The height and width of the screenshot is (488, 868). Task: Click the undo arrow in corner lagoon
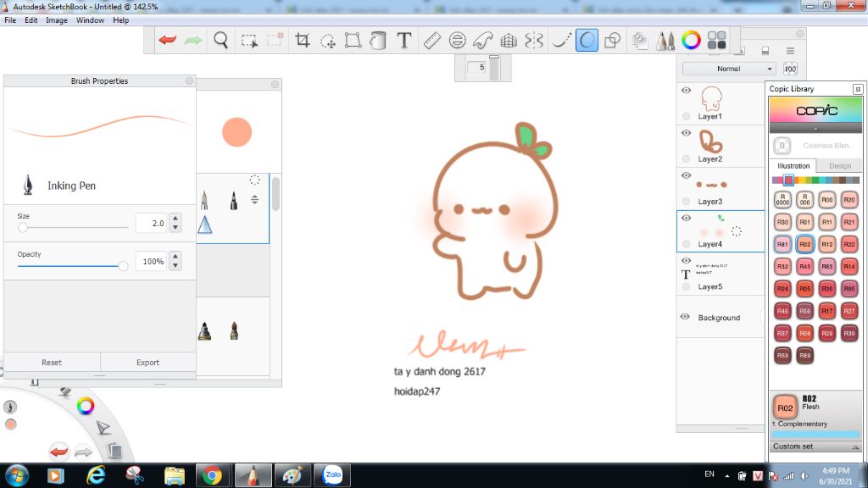[58, 452]
